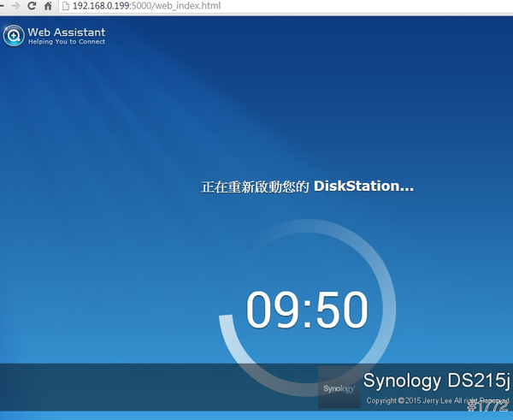
Task: Reload the page with the refresh icon
Action: tap(32, 6)
